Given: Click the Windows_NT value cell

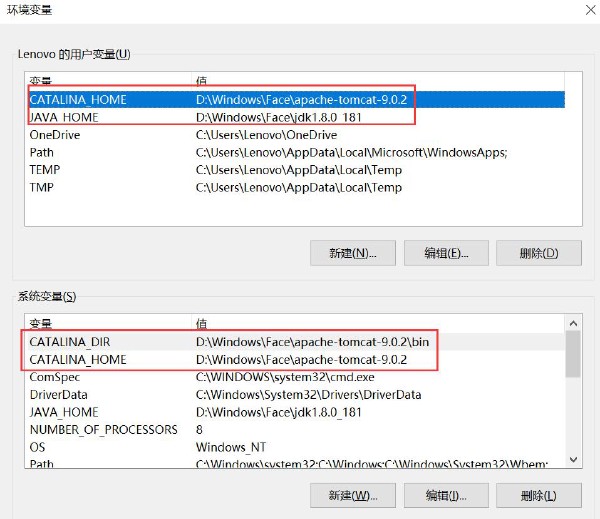Looking at the screenshot, I should pos(231,447).
